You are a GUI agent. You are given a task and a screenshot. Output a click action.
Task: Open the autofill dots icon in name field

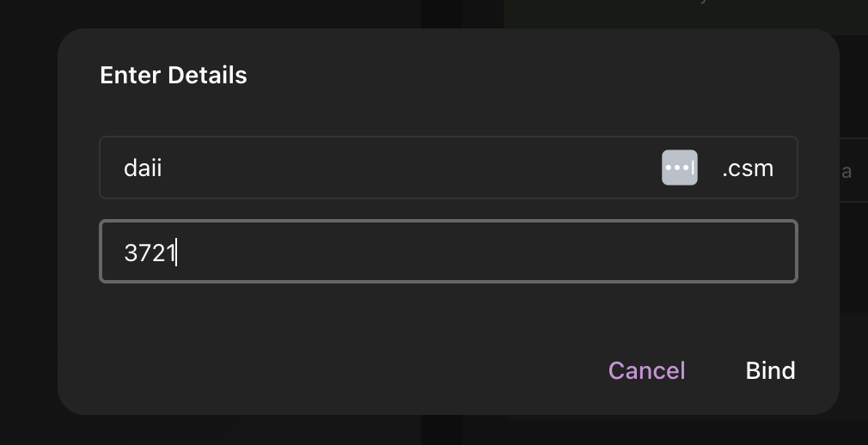679,168
